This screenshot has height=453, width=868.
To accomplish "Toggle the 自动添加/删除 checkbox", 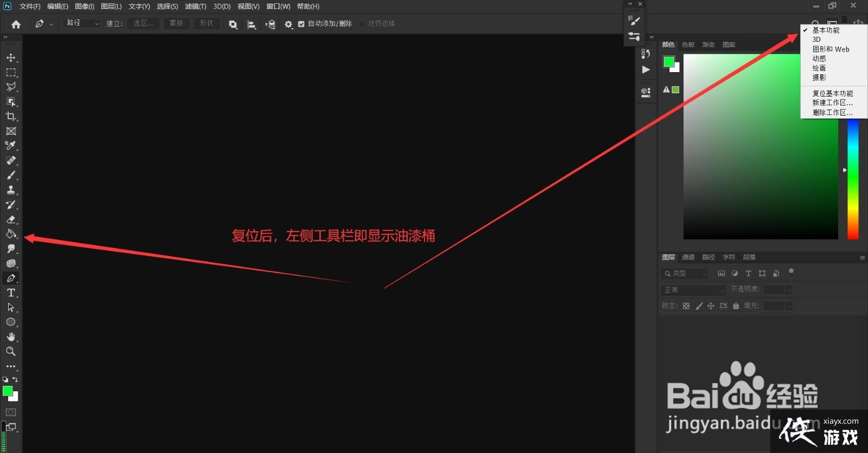I will click(x=301, y=24).
